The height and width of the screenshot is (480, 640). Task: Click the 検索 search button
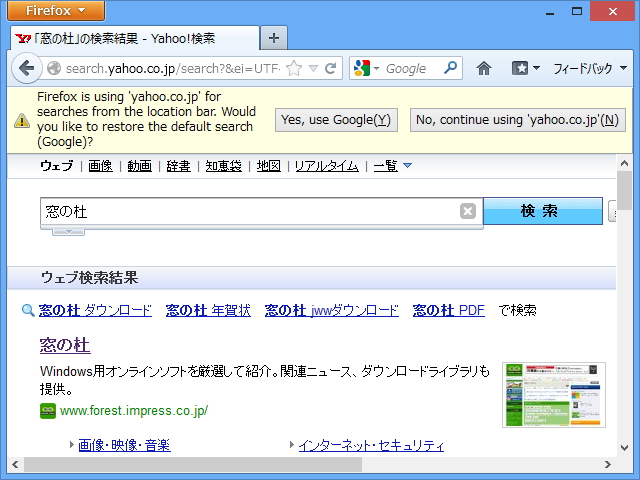(x=543, y=211)
